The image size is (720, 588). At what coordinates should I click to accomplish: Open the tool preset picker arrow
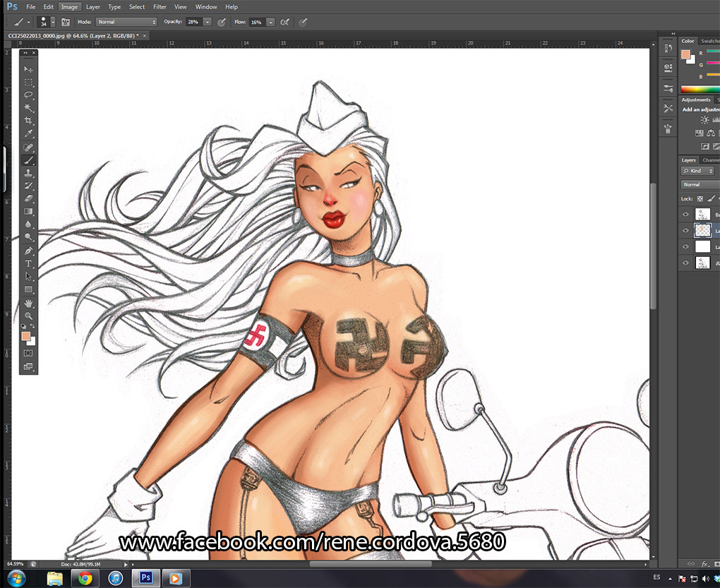[28, 22]
